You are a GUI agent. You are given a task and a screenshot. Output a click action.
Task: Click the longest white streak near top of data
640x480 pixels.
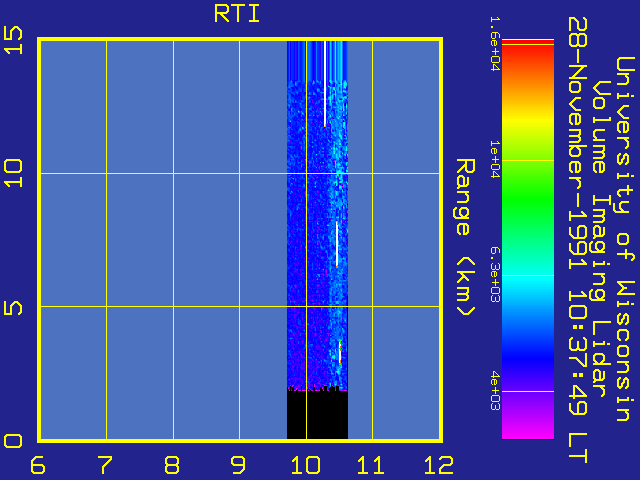[325, 83]
